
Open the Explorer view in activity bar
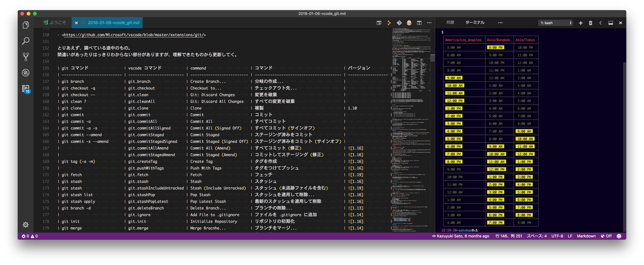[x=26, y=25]
